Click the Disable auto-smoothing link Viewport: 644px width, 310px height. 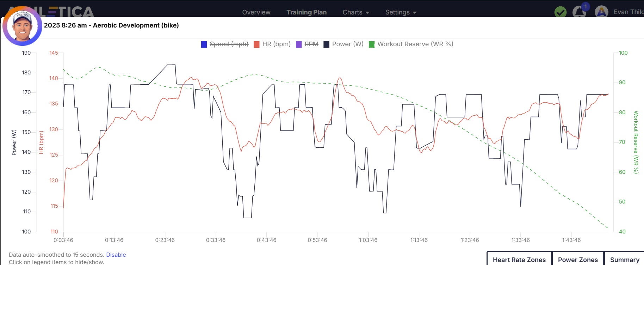pos(116,255)
